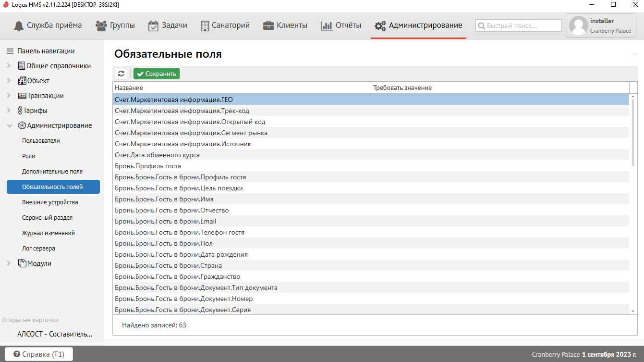Open the installer user profile button
This screenshot has width=644, height=362.
pyautogui.click(x=601, y=25)
